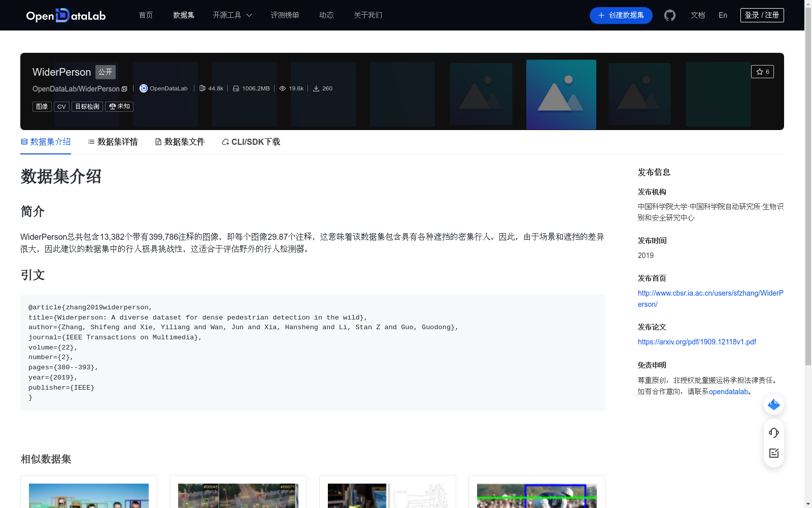Switch language to En

(x=723, y=15)
